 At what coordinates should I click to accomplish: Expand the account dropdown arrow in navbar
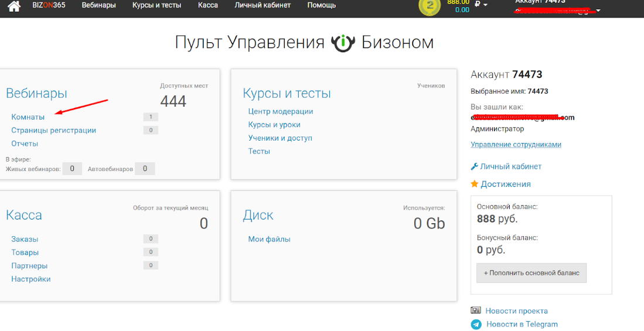click(x=598, y=11)
